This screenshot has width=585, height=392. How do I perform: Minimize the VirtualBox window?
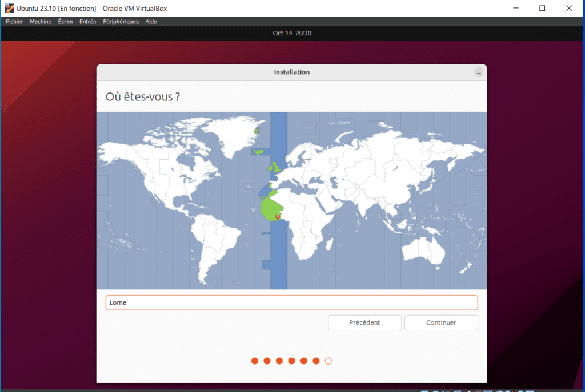point(516,8)
